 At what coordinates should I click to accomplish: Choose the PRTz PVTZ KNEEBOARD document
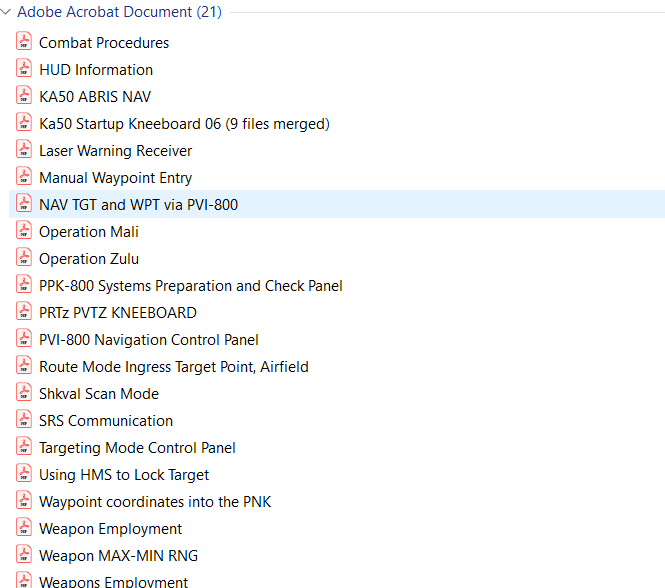point(117,313)
